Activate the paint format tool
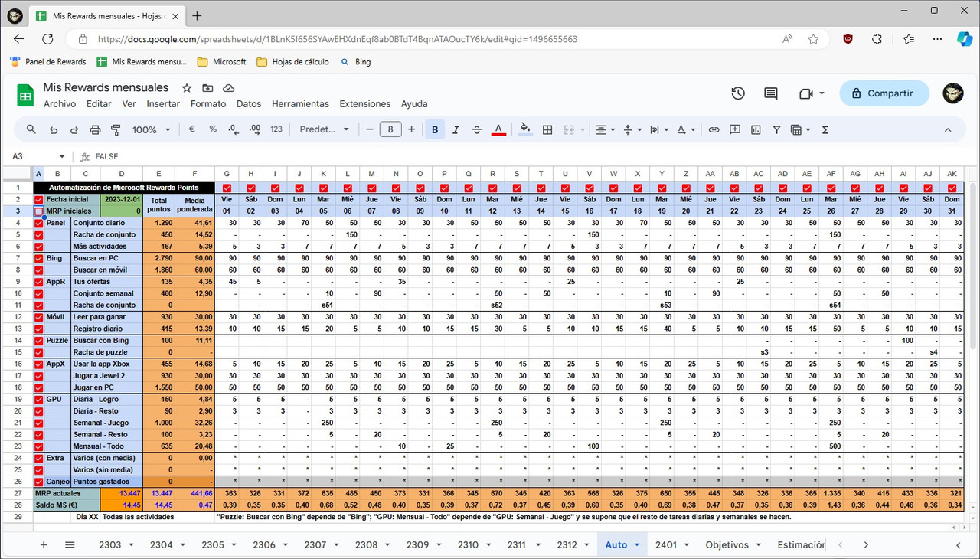The height and width of the screenshot is (559, 980). click(116, 129)
